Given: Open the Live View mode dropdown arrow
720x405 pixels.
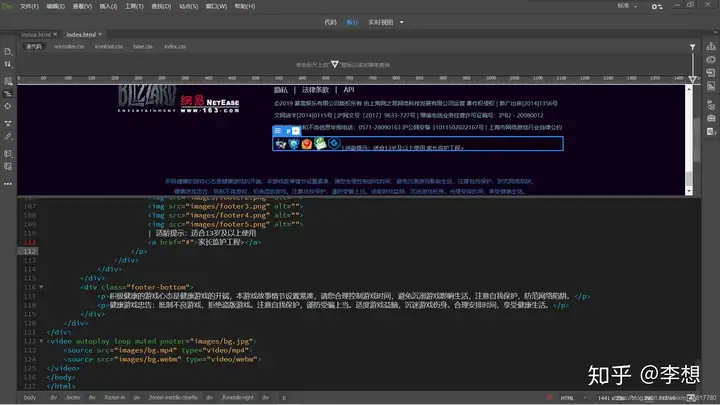Looking at the screenshot, I should [402, 22].
